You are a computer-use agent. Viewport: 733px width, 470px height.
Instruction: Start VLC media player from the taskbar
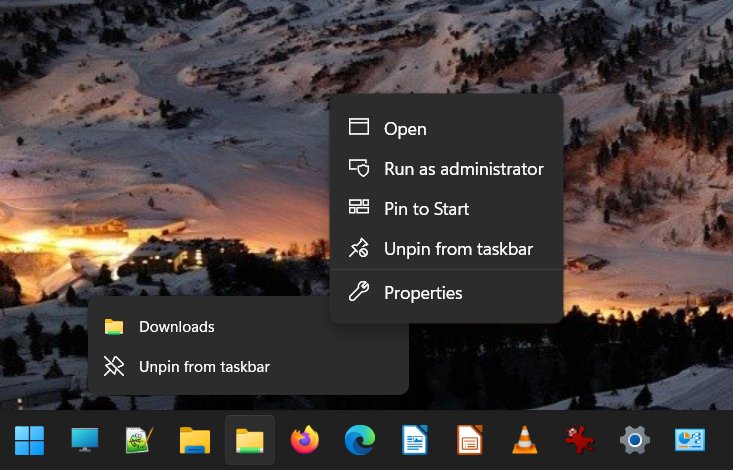click(523, 440)
